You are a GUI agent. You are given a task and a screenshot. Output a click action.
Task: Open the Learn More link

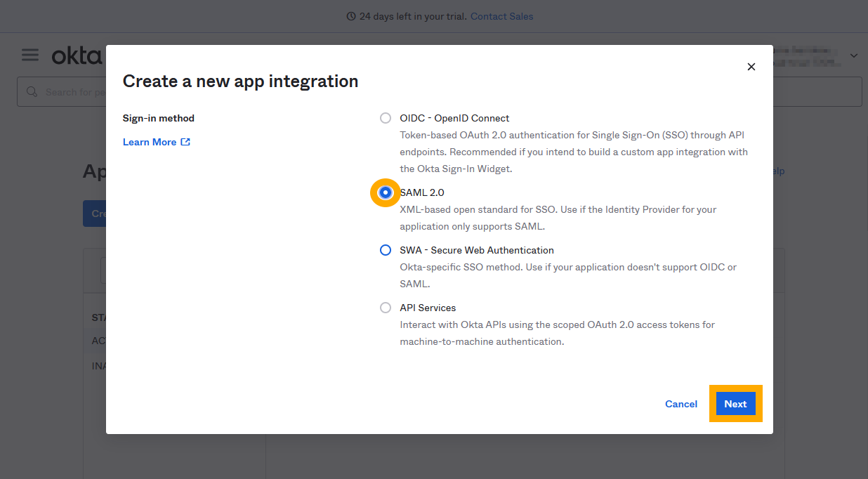pos(157,142)
